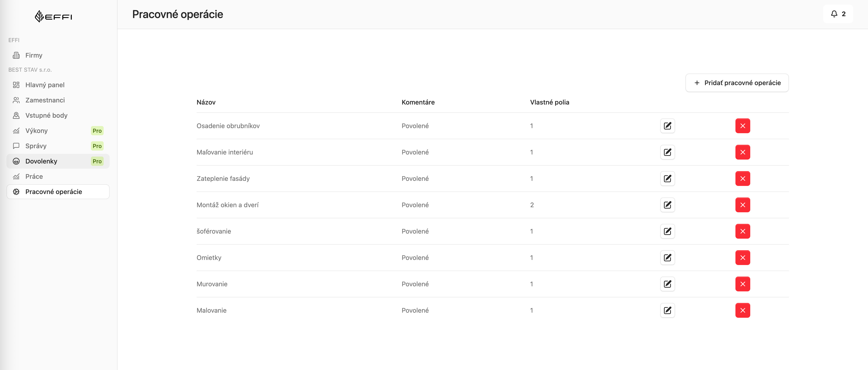
Task: Go to Práce in sidebar
Action: (x=34, y=176)
